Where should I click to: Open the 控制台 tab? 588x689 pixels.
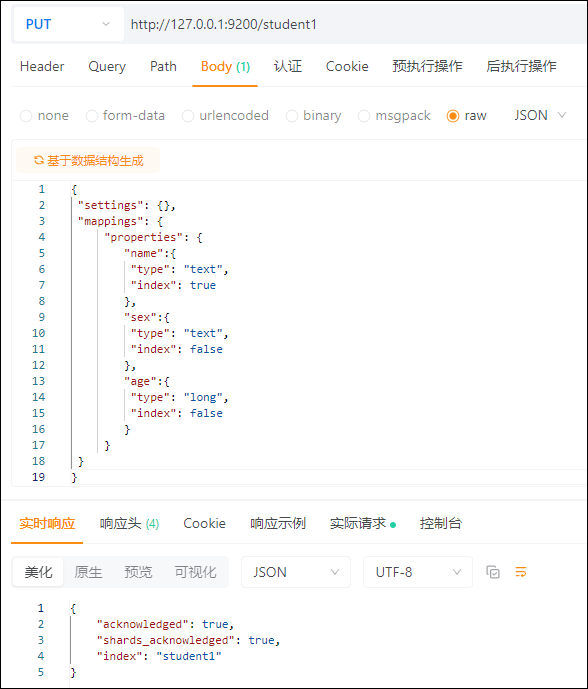[x=441, y=523]
